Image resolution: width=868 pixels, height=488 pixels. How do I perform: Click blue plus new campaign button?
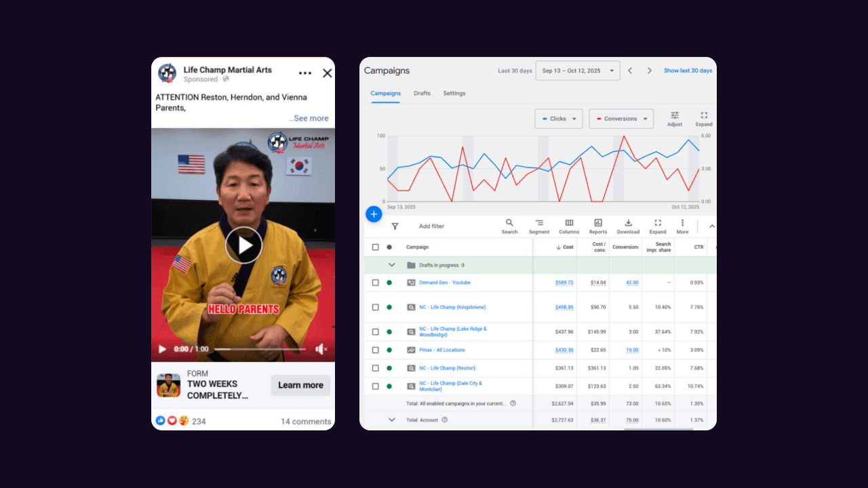pyautogui.click(x=374, y=214)
